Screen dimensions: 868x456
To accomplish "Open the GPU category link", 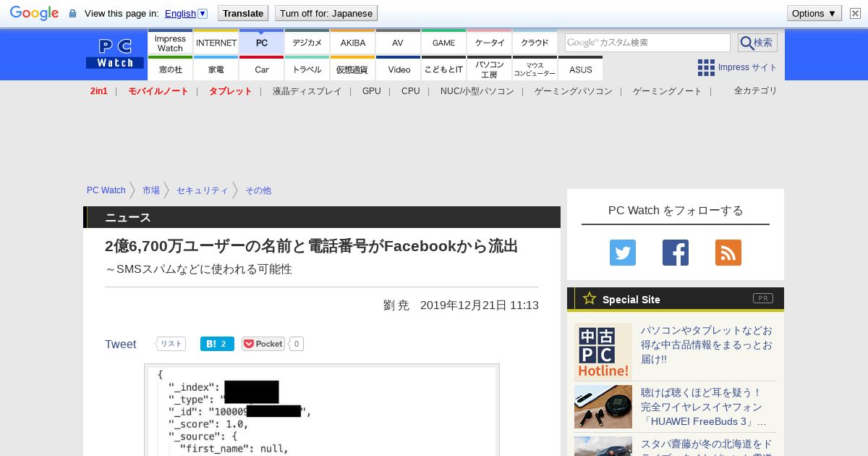I will click(372, 91).
